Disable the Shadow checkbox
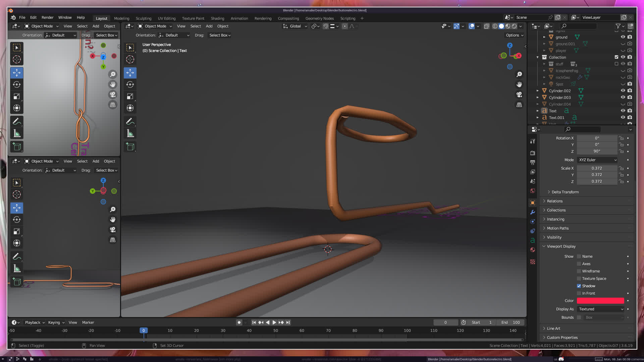 (x=579, y=286)
